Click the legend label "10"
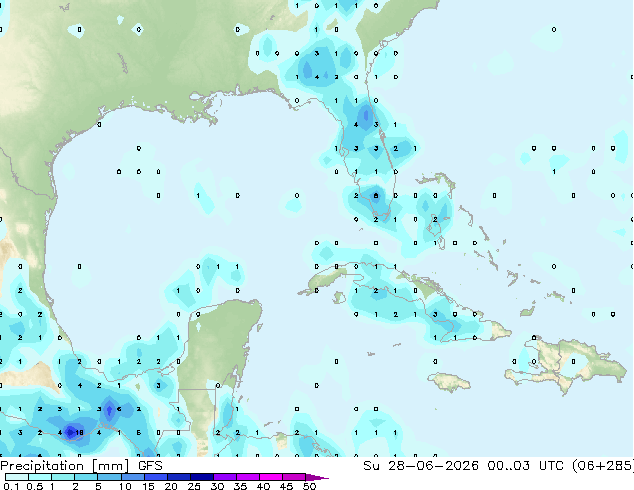The width and height of the screenshot is (634, 490). click(125, 486)
